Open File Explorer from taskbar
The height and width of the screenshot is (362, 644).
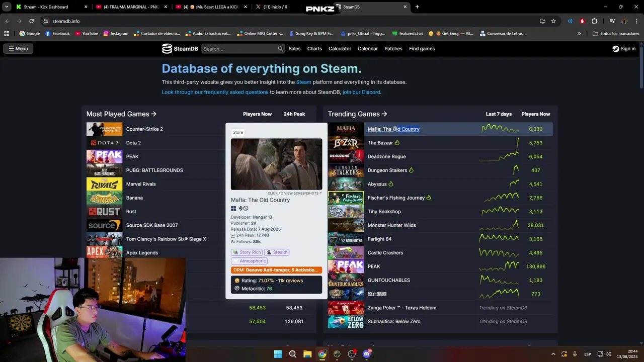(x=307, y=354)
